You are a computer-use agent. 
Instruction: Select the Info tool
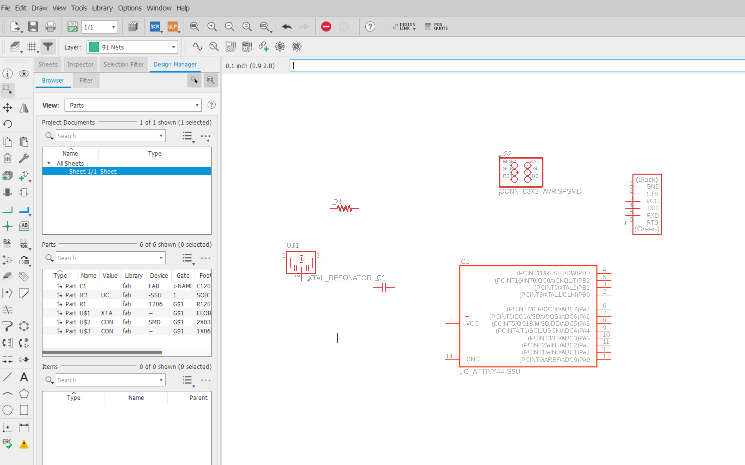click(x=8, y=74)
